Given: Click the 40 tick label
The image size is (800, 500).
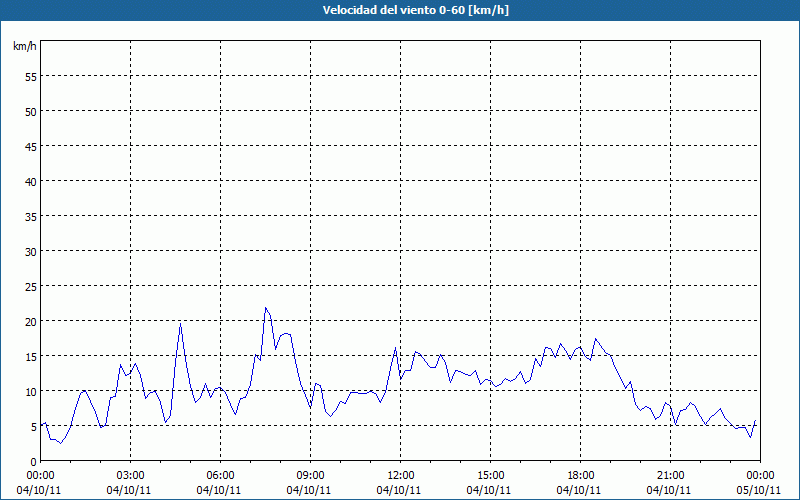Looking at the screenshot, I should [x=31, y=181].
